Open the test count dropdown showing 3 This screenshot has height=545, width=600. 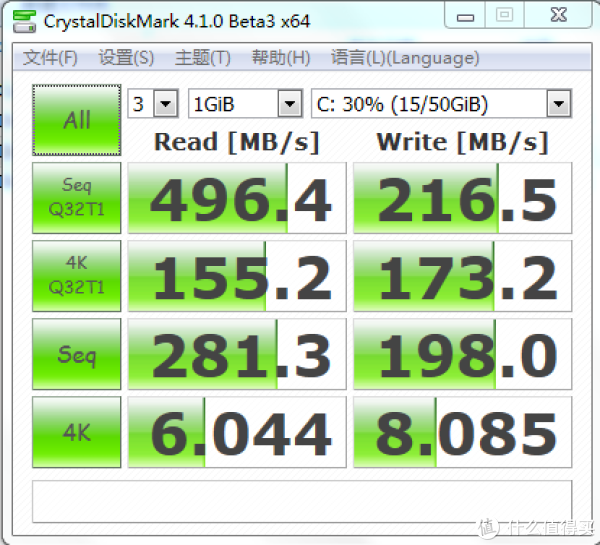click(x=153, y=103)
